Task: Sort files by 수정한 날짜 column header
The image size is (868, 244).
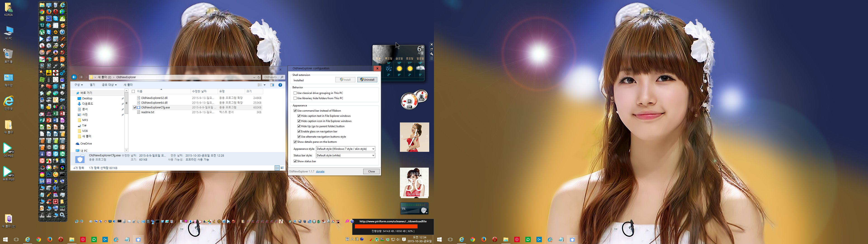Action: (204, 91)
